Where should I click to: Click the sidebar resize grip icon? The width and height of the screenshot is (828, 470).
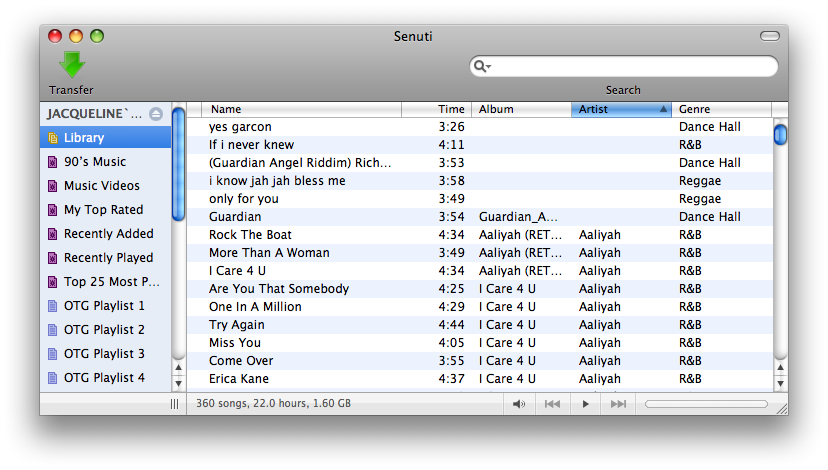(x=174, y=404)
